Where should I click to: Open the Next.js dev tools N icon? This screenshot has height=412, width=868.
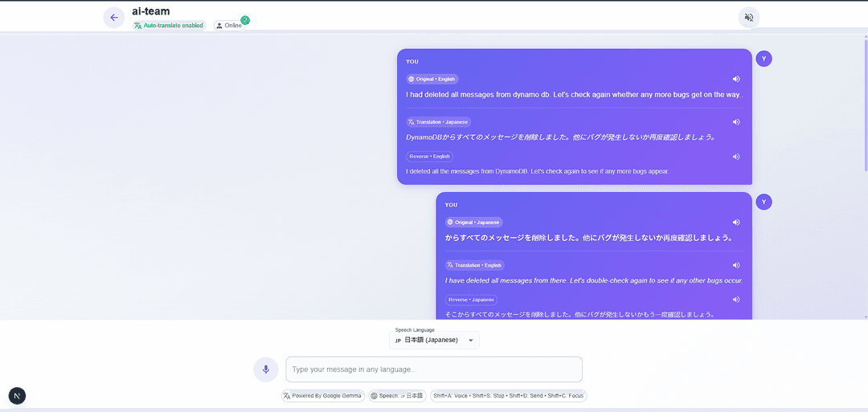click(x=17, y=395)
